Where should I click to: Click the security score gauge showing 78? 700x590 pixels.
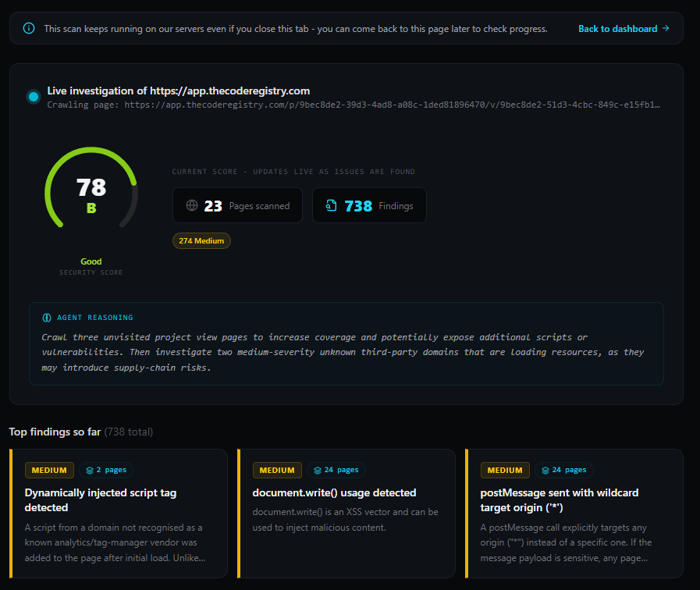click(x=91, y=188)
